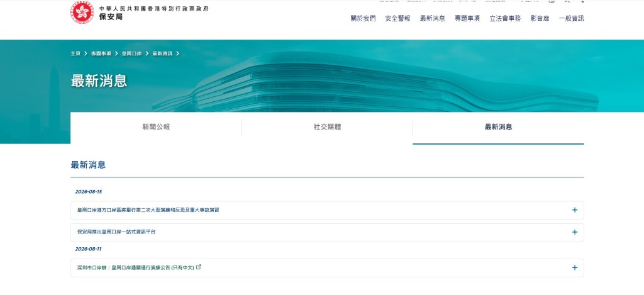The width and height of the screenshot is (644, 295).
Task: Open the 安全警報 menu
Action: click(397, 18)
